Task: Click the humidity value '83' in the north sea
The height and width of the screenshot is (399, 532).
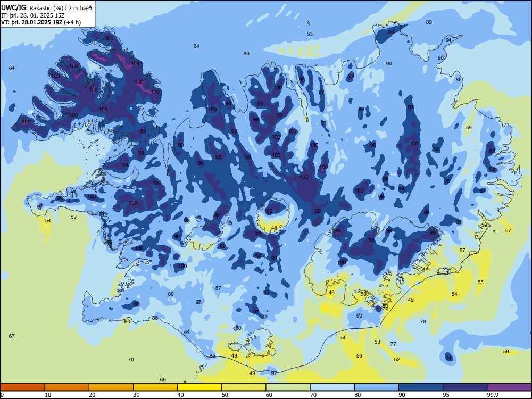Action: pos(310,34)
